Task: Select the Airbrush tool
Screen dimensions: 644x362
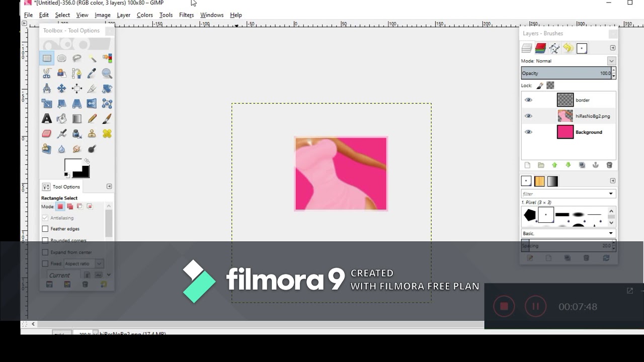Action: [61, 134]
